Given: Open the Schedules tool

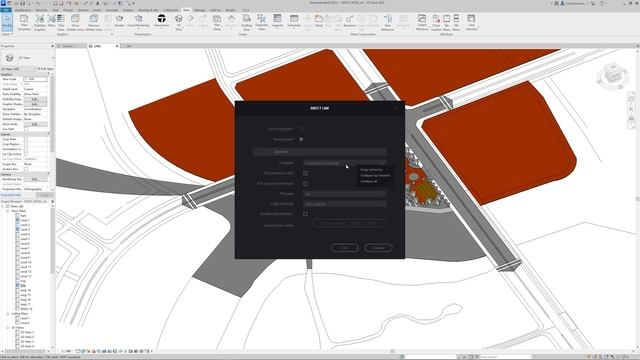Looking at the screenshot, I should [x=294, y=20].
